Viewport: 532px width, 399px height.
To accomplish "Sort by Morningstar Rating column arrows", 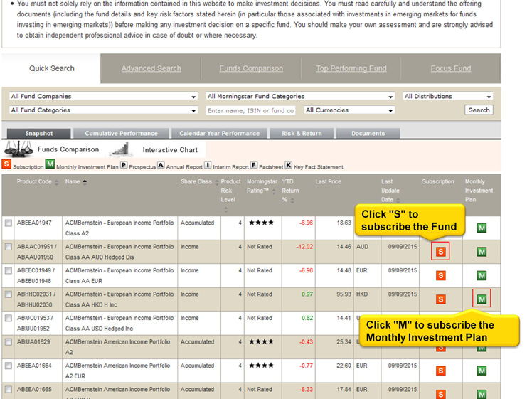I will pyautogui.click(x=274, y=191).
